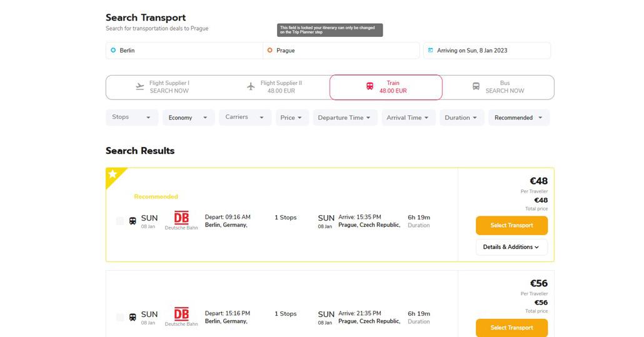Open the Departure Time filter dropdown
Viewport: 644px width, 337px height.
(x=343, y=118)
